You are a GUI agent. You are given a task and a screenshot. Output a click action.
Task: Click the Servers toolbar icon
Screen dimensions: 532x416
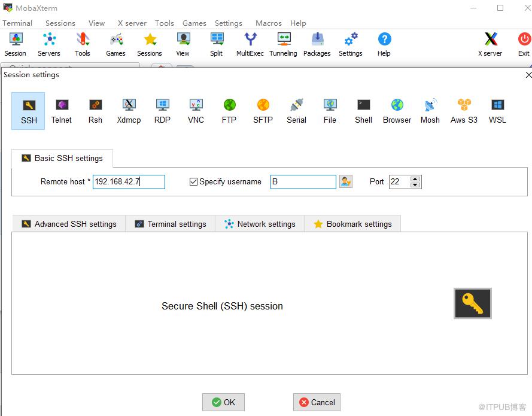coord(49,44)
